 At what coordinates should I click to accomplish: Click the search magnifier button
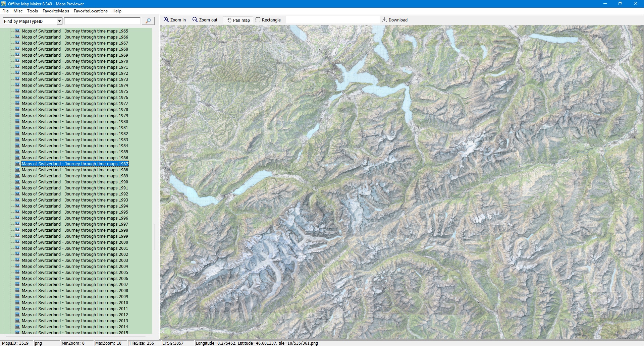[x=148, y=21]
